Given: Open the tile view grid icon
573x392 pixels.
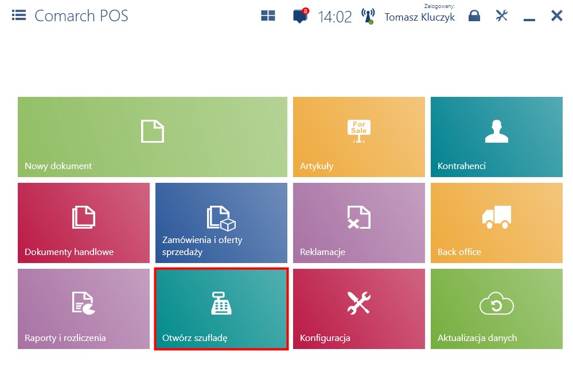Looking at the screenshot, I should (268, 15).
